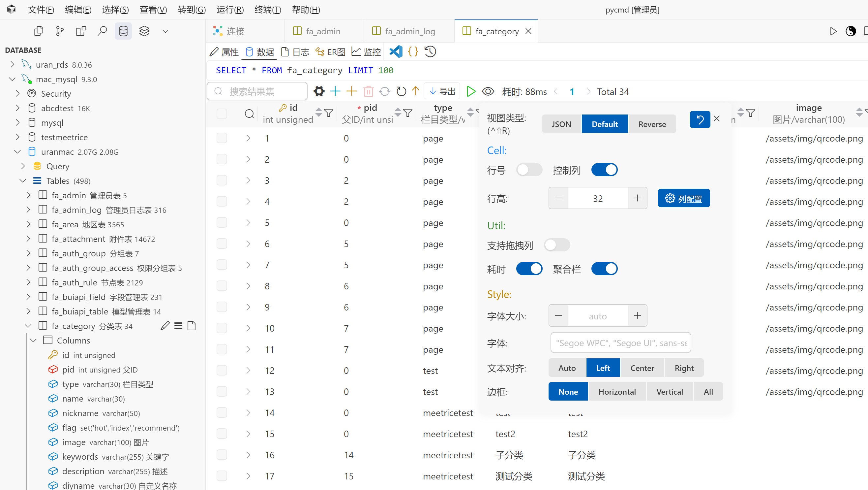Expand the fa_area table node

tap(28, 224)
